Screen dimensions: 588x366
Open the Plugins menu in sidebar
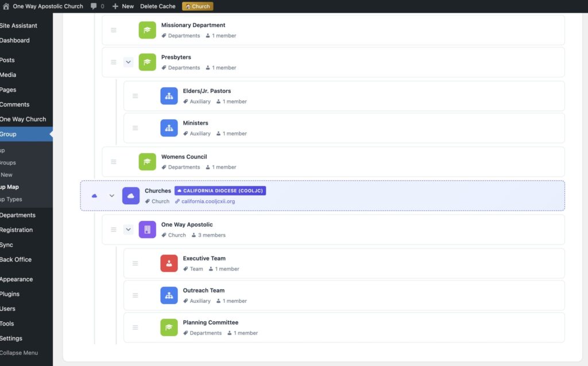click(x=10, y=294)
